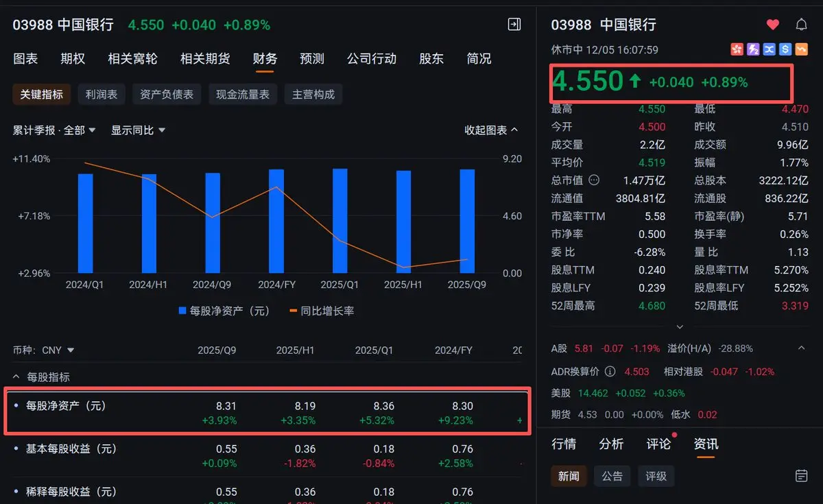Select the 利润表 button
The height and width of the screenshot is (504, 823).
point(102,95)
